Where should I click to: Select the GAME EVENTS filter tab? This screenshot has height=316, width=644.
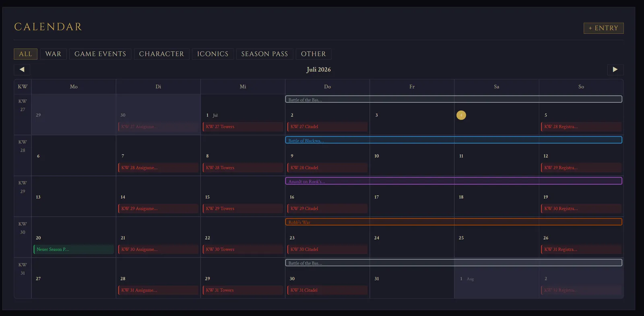tap(100, 54)
